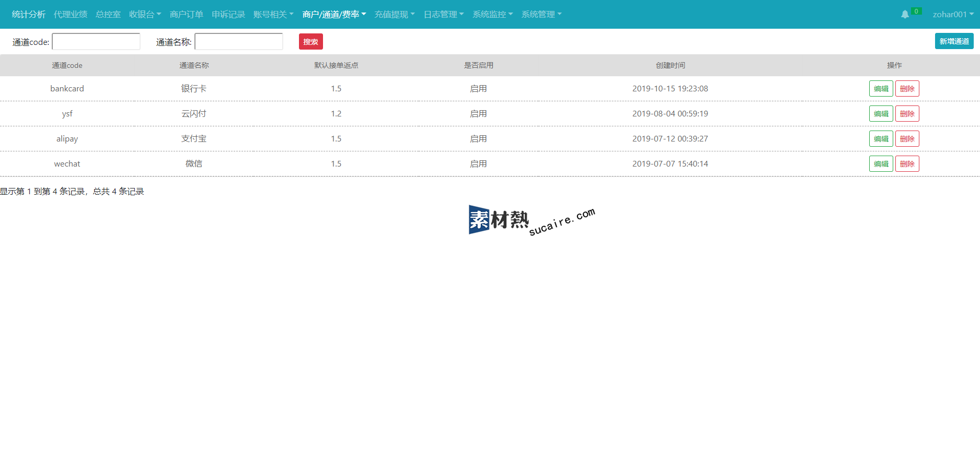Click the 1.2 rebate value
The width and height of the screenshot is (980, 460).
pyautogui.click(x=336, y=114)
